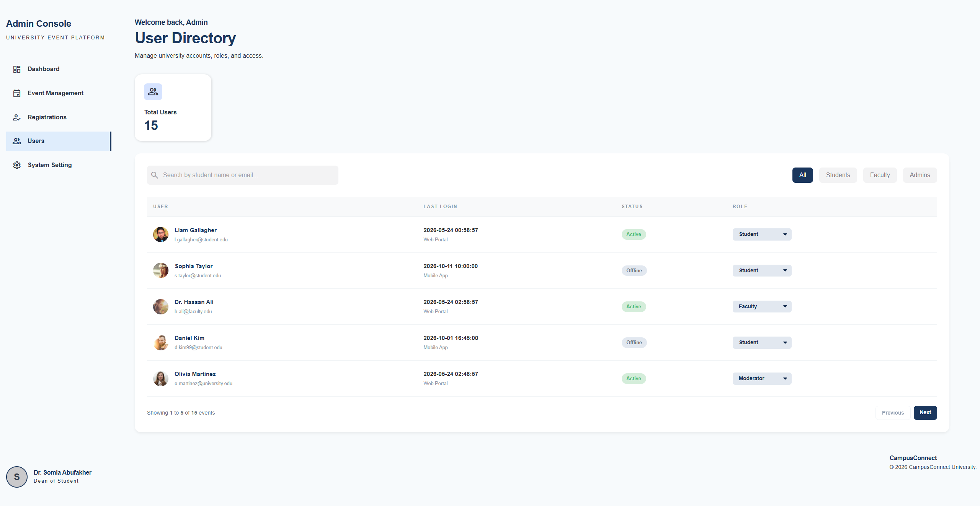This screenshot has height=506, width=980.
Task: Click the Event Management calendar icon
Action: coord(17,93)
